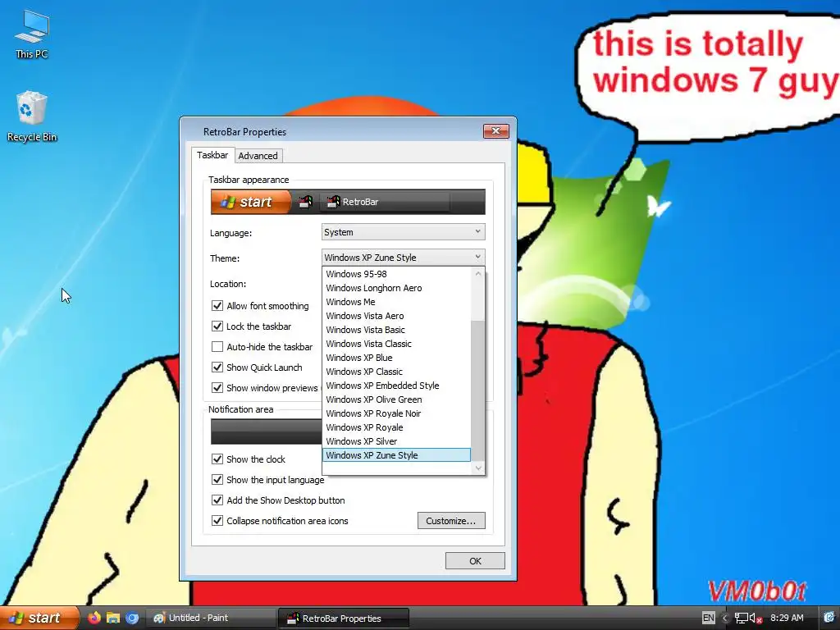
Task: Pick the highlighted Windows XP Zune Style entry
Action: coord(396,454)
